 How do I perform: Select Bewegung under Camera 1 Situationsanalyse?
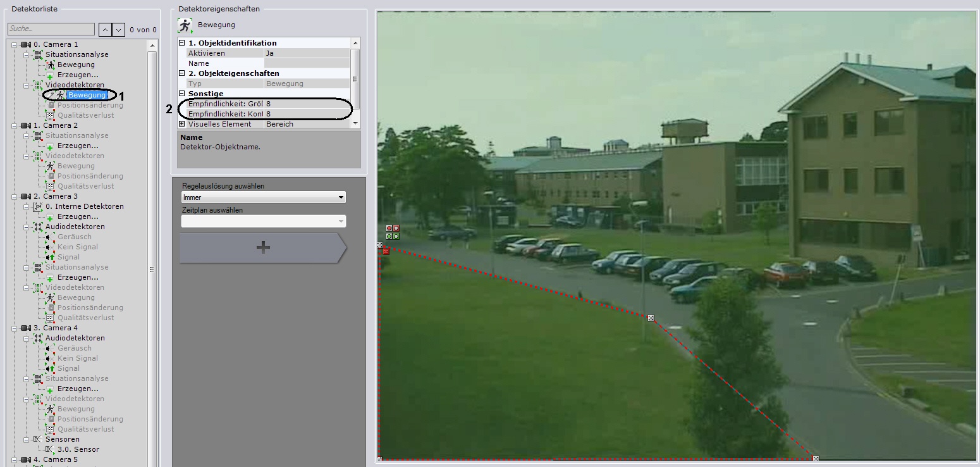pos(76,65)
